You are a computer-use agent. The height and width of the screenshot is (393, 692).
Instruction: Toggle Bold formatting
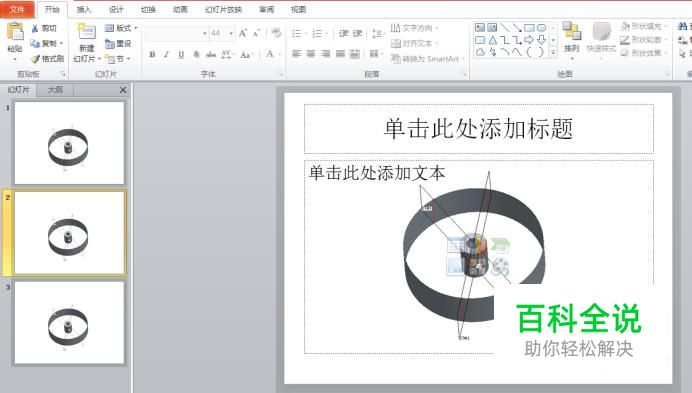[152, 54]
